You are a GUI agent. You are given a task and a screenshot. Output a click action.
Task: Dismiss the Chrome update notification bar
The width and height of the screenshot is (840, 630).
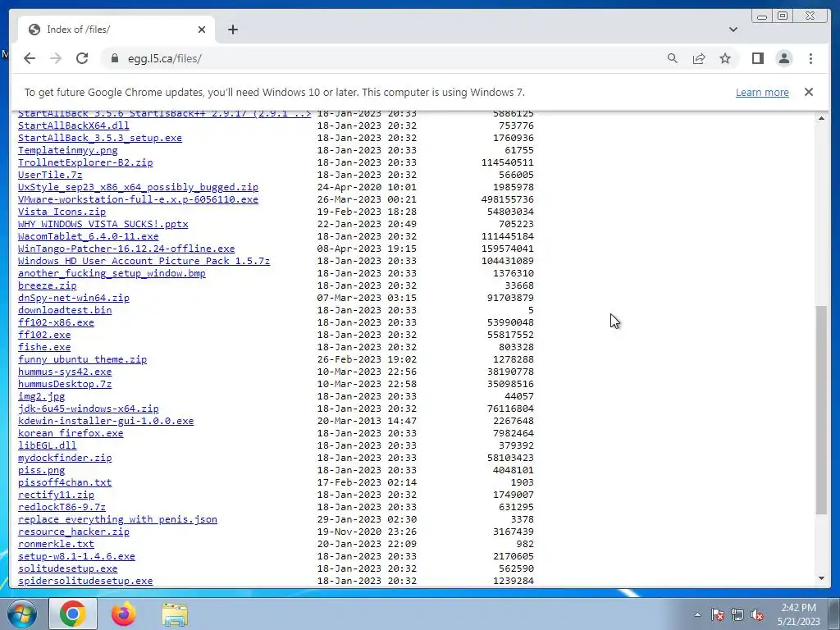(x=809, y=92)
